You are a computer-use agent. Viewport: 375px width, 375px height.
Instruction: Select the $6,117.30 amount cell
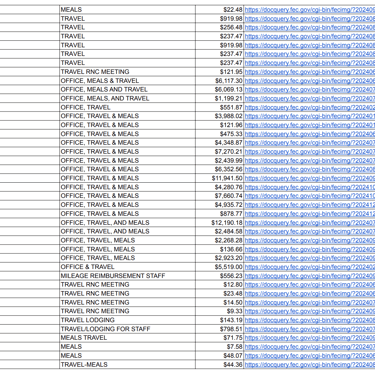220,81
